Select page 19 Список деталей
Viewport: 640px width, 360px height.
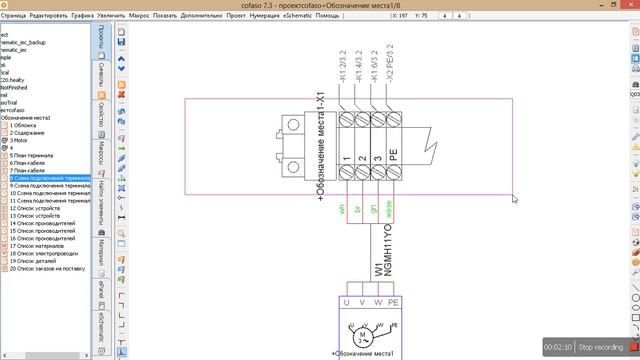pyautogui.click(x=33, y=261)
